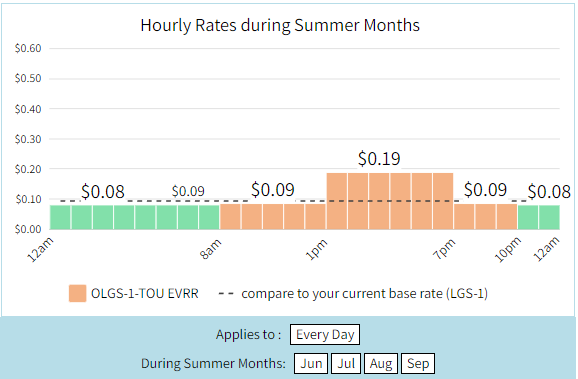Click the 1pm axis label
578x379 pixels.
pos(316,250)
